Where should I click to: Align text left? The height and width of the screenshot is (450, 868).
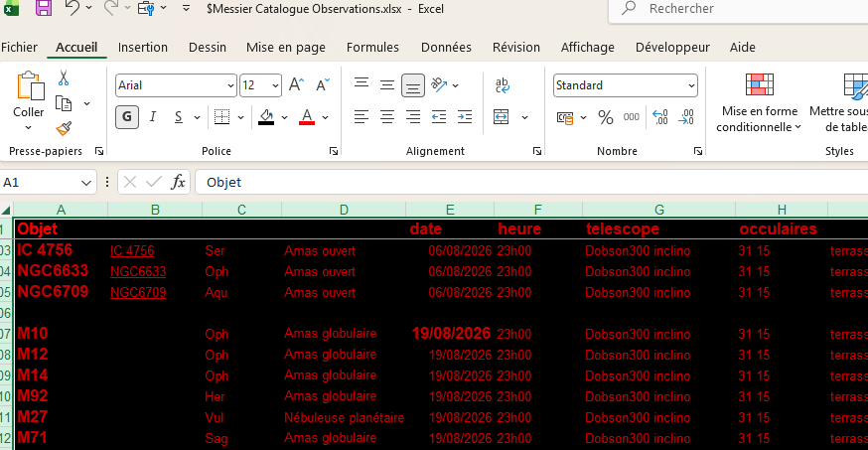362,117
